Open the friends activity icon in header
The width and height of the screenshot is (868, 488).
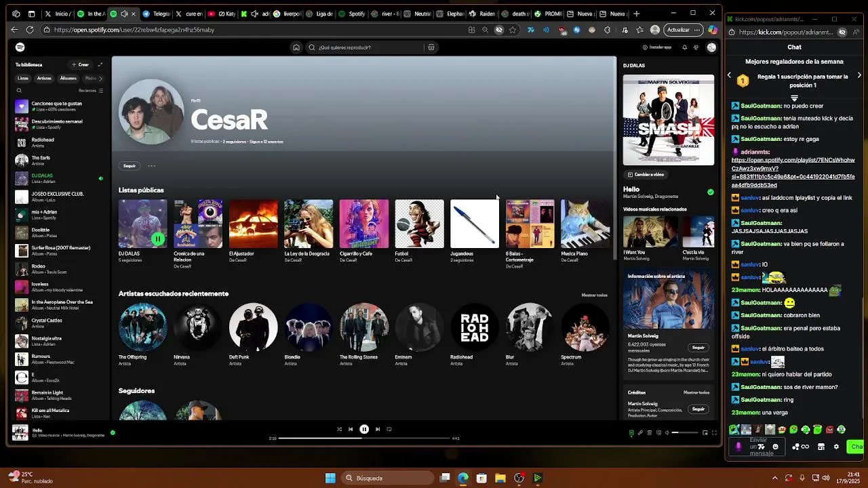[696, 47]
